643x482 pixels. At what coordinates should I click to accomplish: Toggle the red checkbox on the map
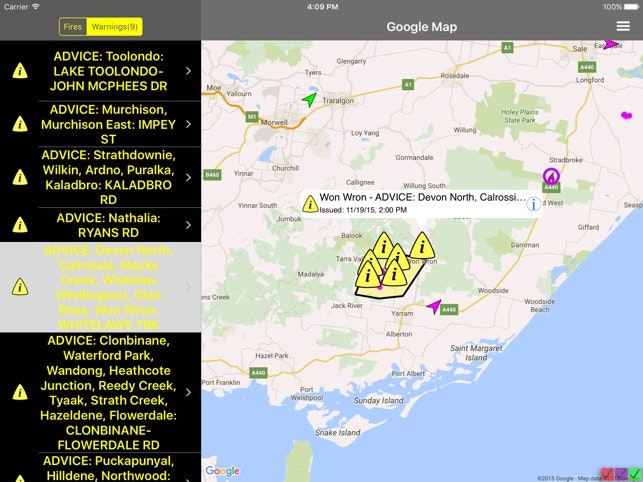606,473
